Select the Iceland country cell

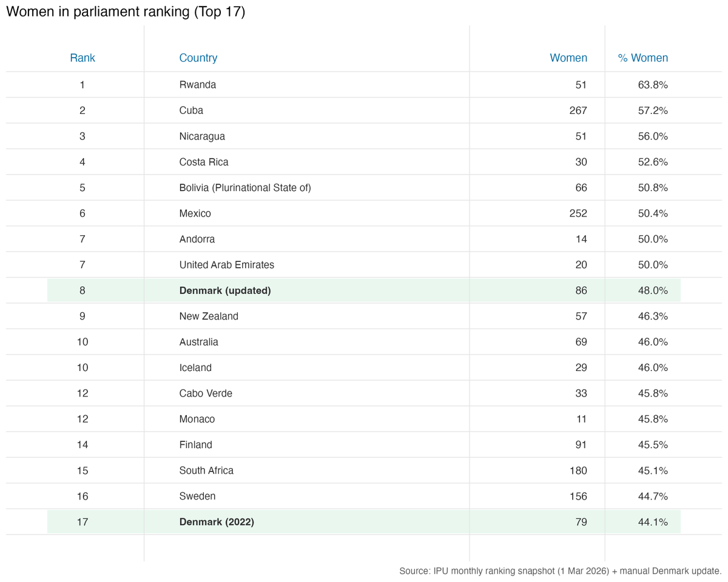coord(195,368)
